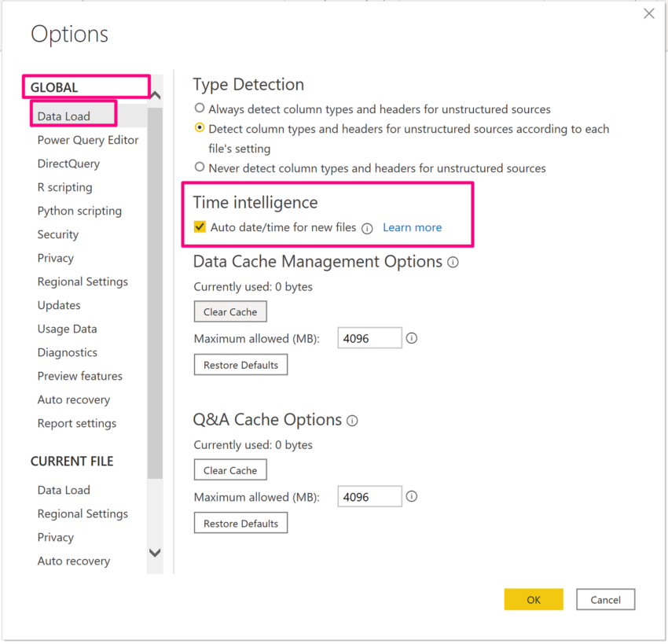Screen dimensions: 668x644
Task: Click info icon beside Data Cache Management Options
Action: [453, 262]
